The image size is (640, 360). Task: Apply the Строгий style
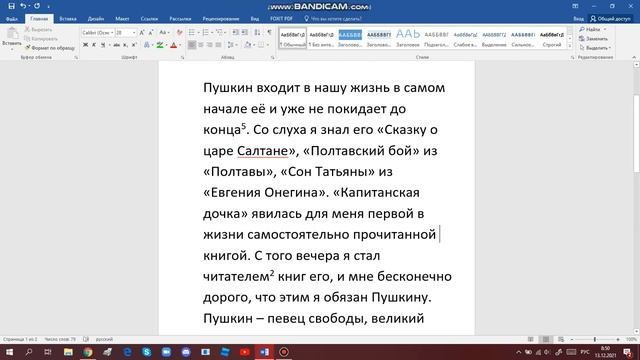point(552,38)
